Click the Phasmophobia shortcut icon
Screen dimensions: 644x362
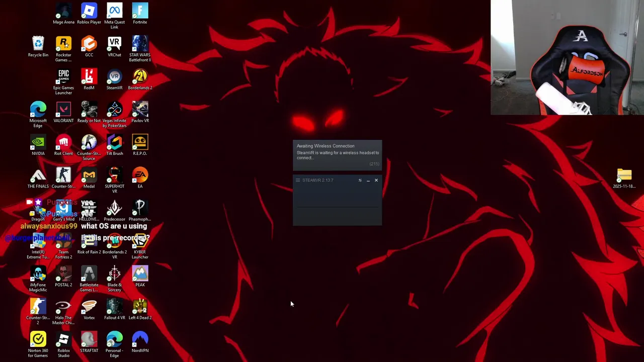coord(140,211)
